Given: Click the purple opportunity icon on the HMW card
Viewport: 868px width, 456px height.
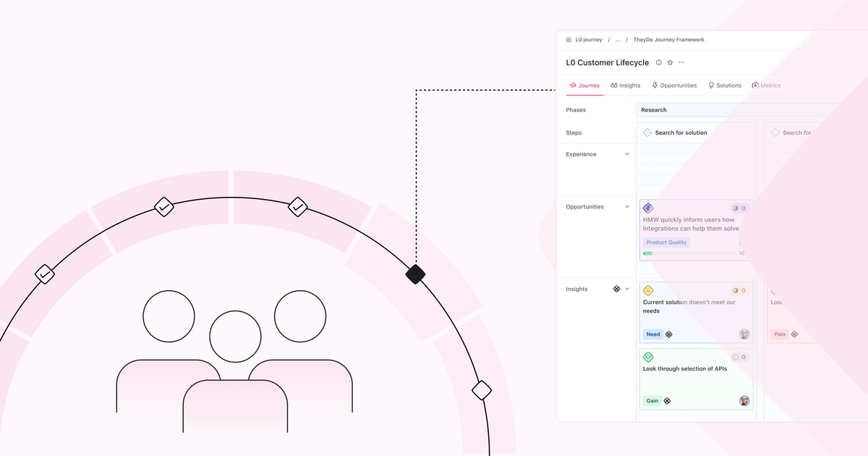Looking at the screenshot, I should (648, 208).
